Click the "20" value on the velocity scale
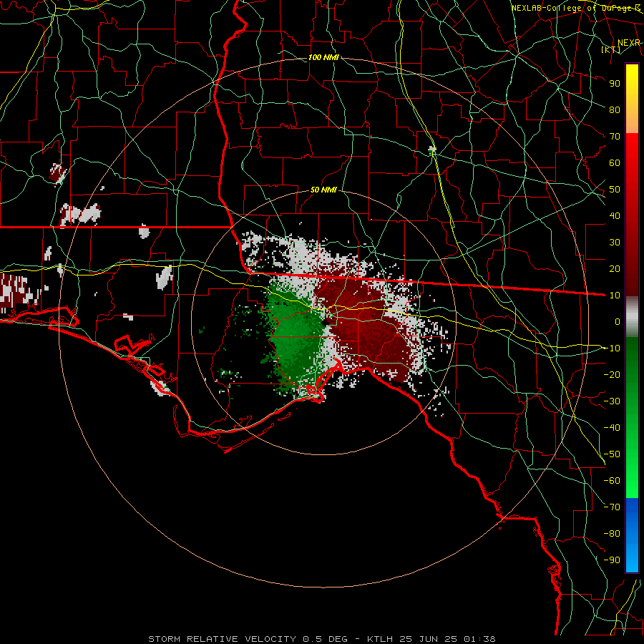 615,268
